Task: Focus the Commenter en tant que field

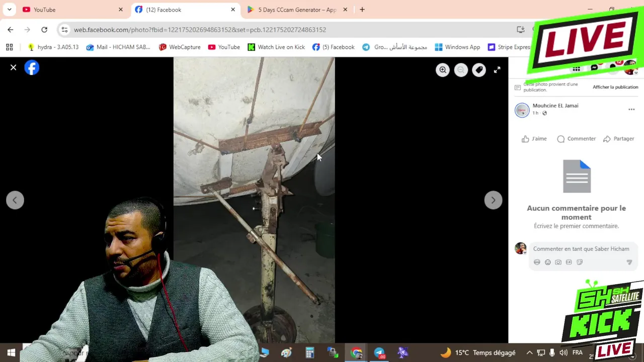Action: [581, 249]
